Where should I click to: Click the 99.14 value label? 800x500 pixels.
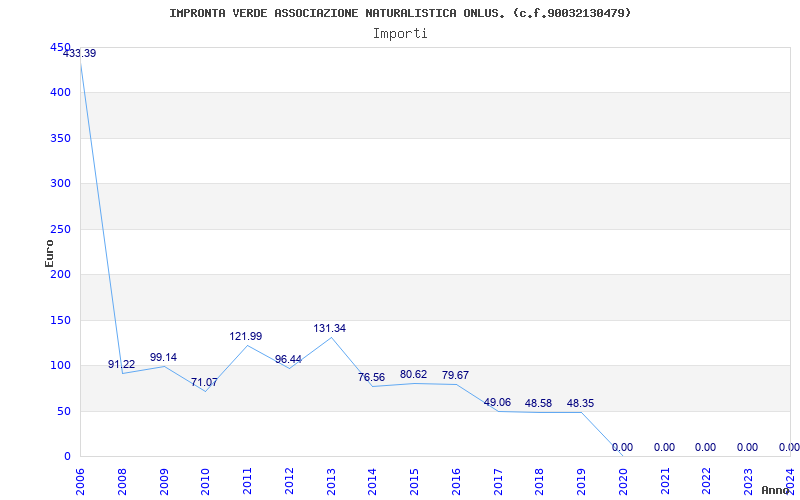coord(163,357)
